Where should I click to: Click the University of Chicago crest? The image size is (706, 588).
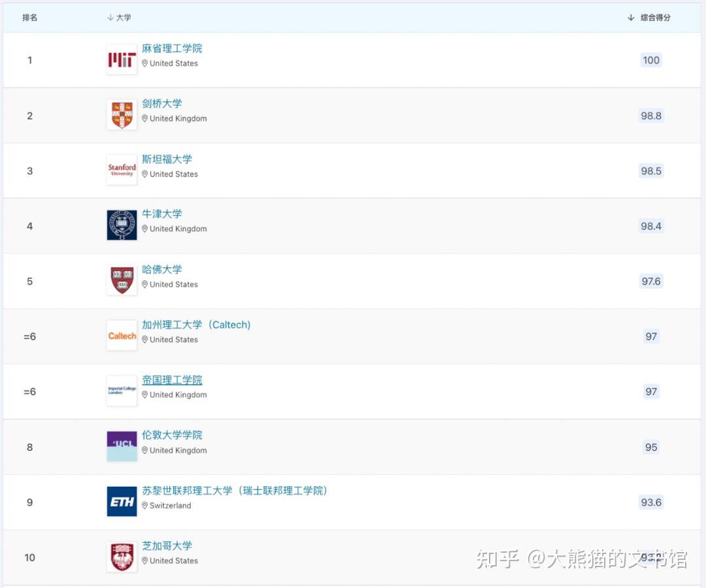point(122,556)
